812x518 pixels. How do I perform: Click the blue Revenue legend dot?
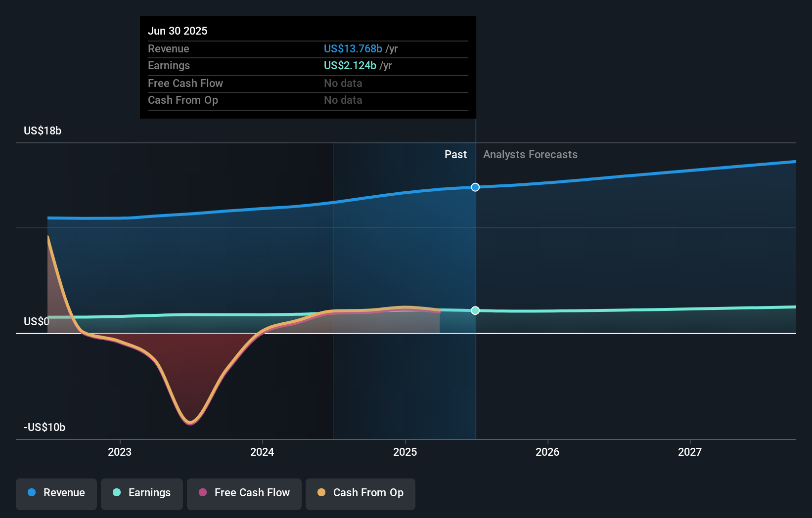32,492
